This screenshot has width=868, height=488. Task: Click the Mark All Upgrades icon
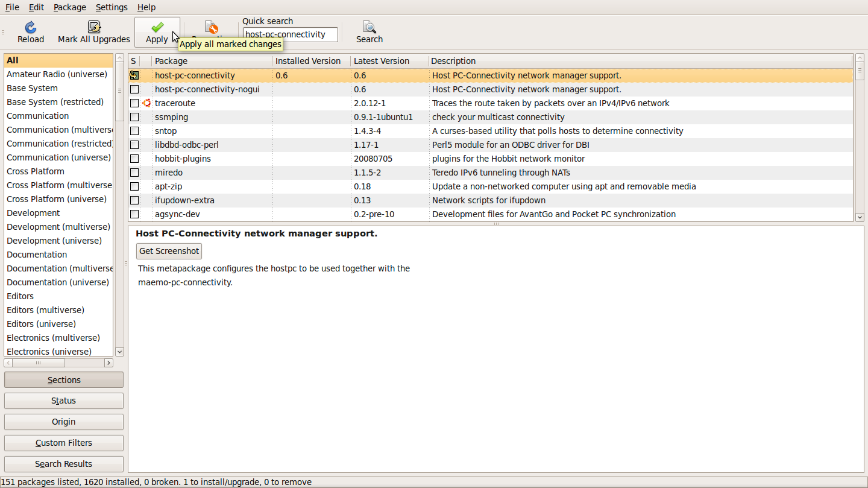94,27
